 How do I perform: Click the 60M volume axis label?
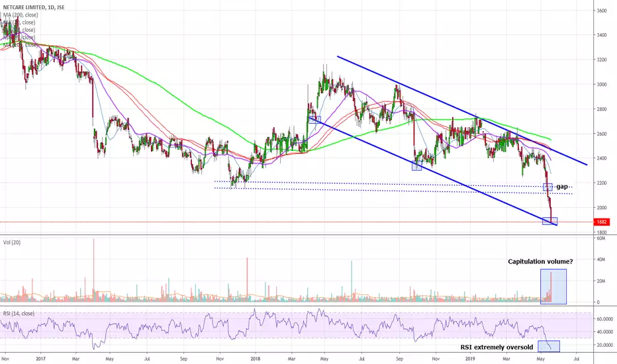pos(601,238)
